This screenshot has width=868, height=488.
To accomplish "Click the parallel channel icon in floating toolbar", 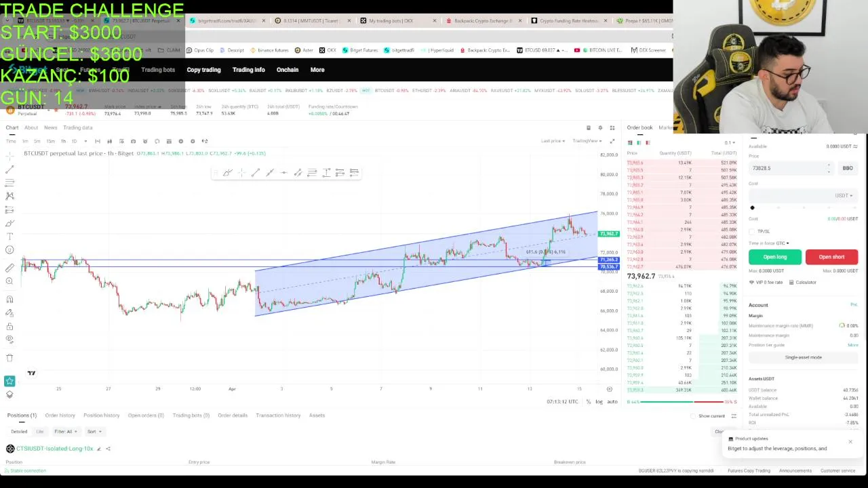I will click(x=298, y=173).
